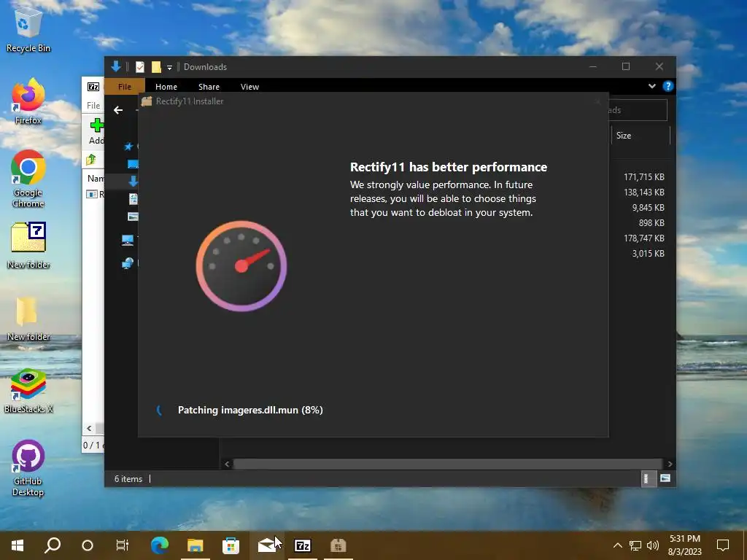Select This PC in navigation pane
This screenshot has width=747, height=560.
click(x=127, y=240)
